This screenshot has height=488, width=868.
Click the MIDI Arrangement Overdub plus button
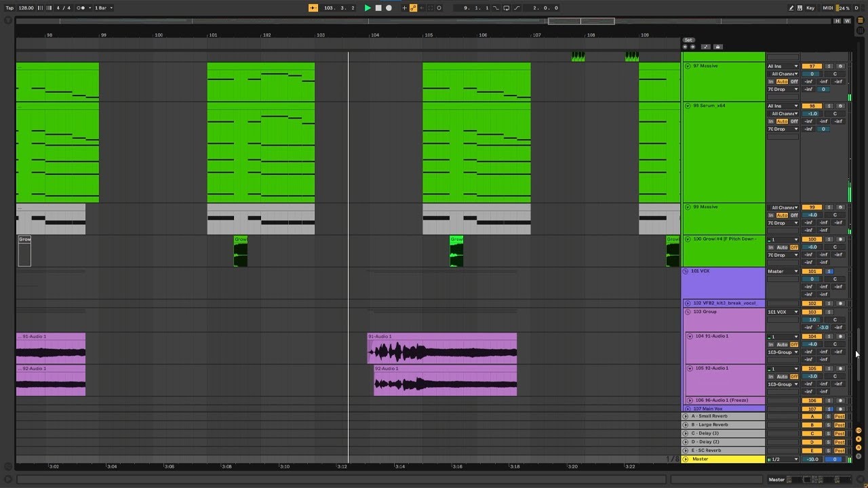pos(405,7)
